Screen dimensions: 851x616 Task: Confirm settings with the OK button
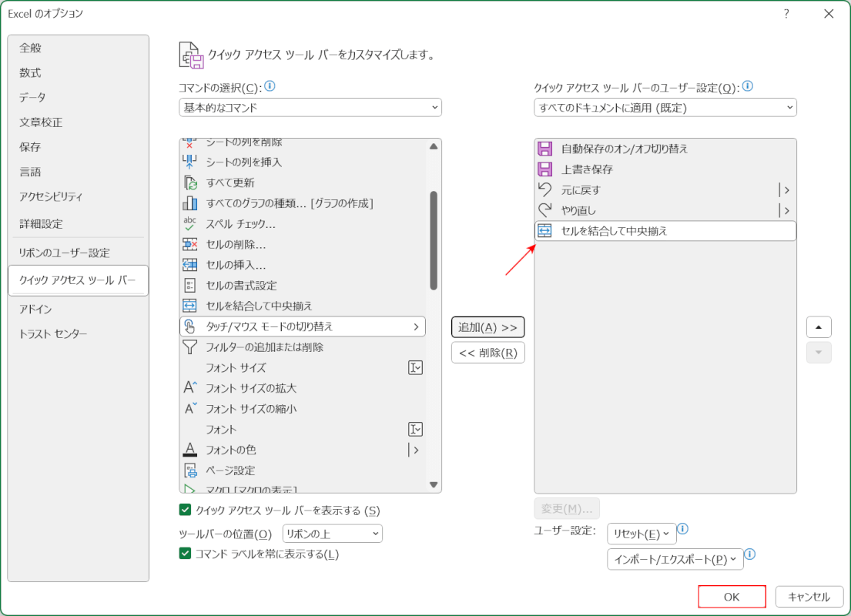(731, 596)
